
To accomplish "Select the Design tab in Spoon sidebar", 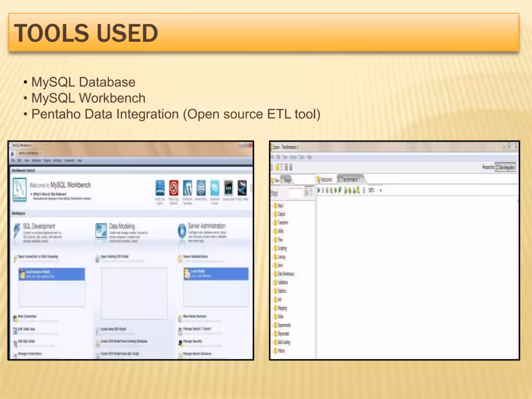I will click(x=287, y=180).
